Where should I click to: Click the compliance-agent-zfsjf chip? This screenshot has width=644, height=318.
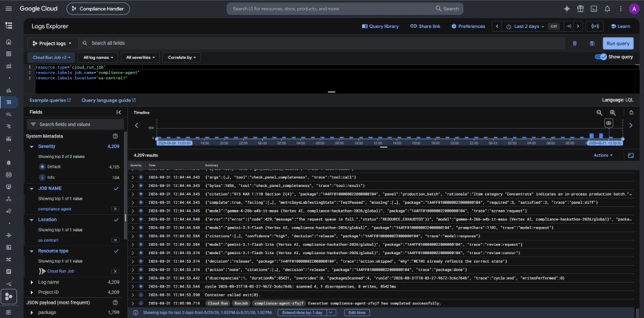[x=279, y=303]
